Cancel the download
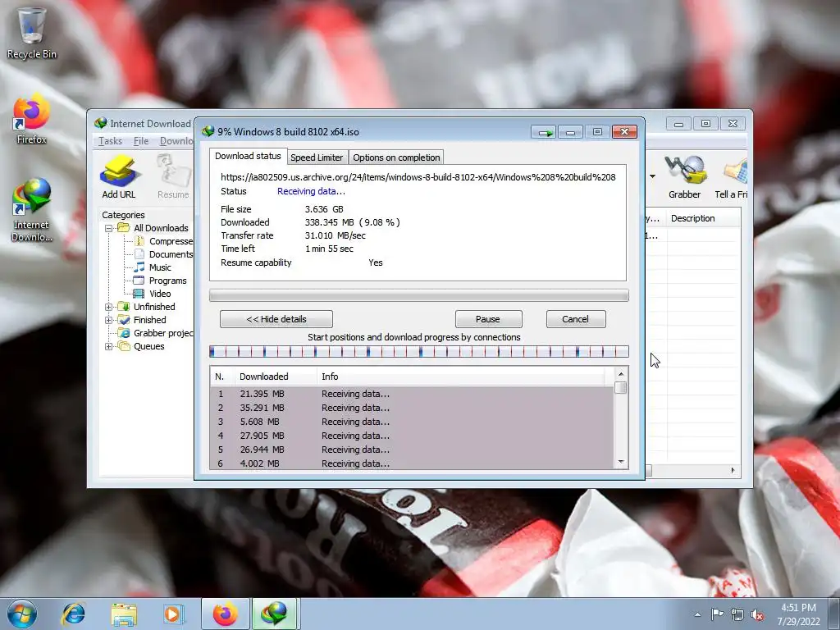 576,319
